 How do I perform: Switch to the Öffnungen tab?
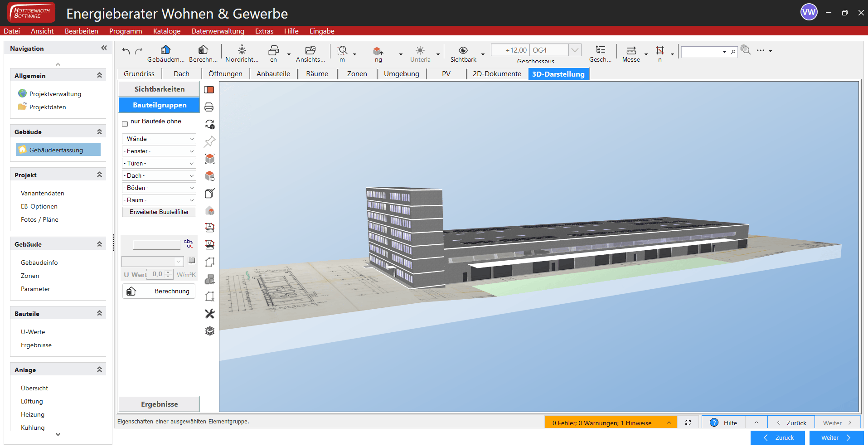coord(225,74)
